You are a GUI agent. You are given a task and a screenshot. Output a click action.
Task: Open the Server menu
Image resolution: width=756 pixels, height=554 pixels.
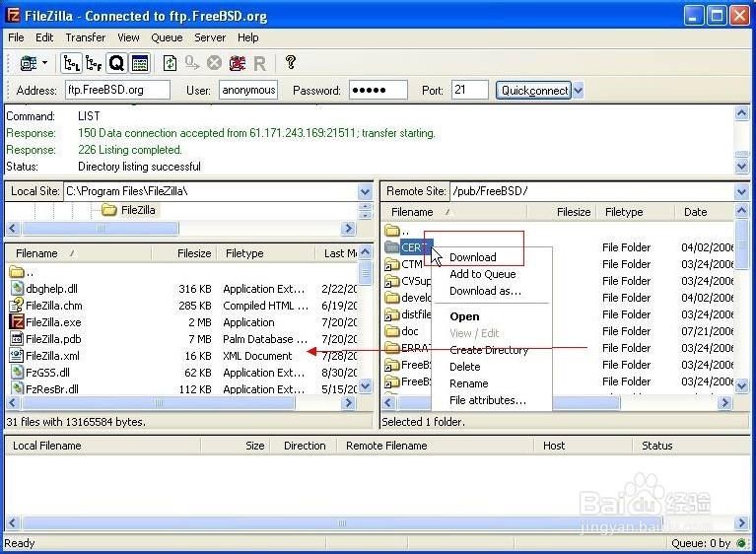pos(210,37)
